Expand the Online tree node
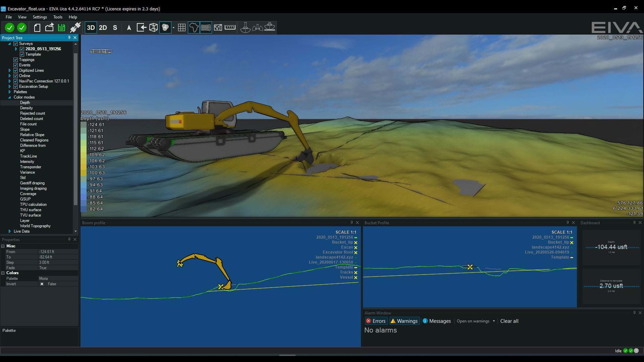Viewport: 644px width, 362px height. pyautogui.click(x=9, y=76)
